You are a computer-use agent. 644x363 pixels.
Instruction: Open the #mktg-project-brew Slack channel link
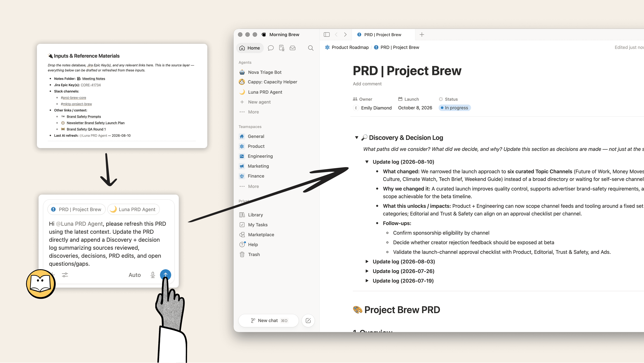pos(76,104)
